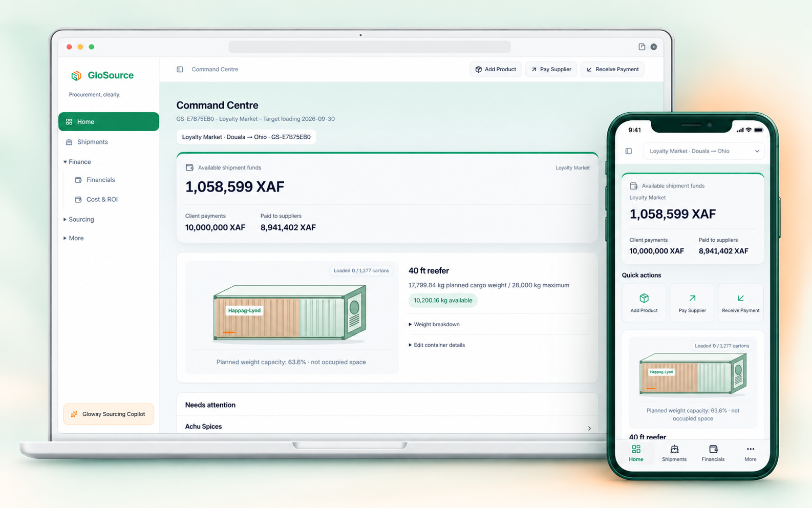Click the planned weight capacity 63.6% caption on laptop

[x=291, y=362]
